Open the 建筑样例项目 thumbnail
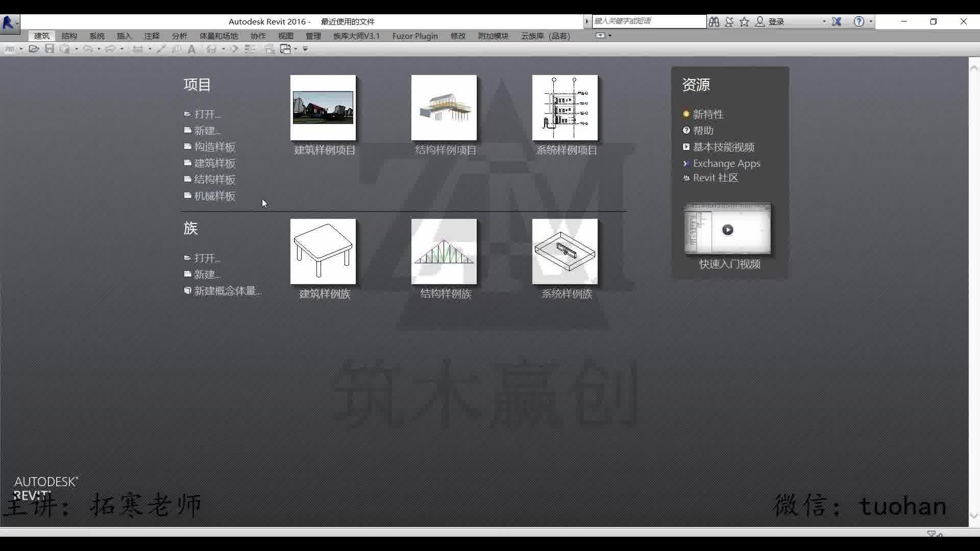 [323, 108]
